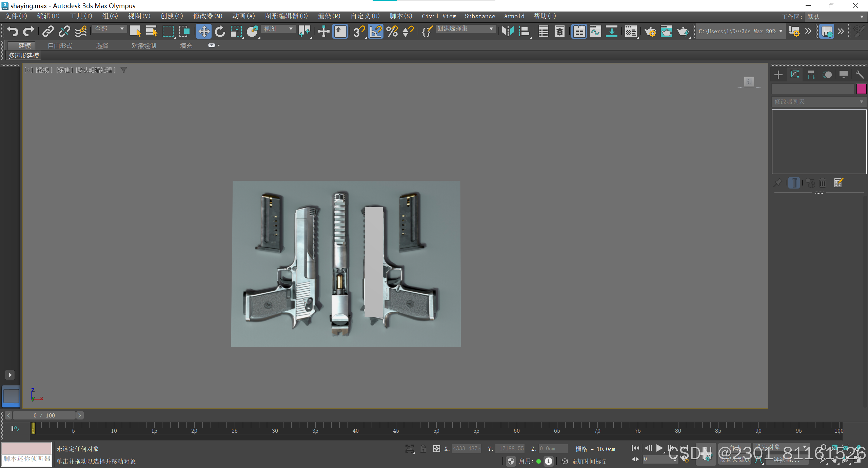This screenshot has height=468, width=868.
Task: Toggle Angle Snap on
Action: click(x=376, y=32)
